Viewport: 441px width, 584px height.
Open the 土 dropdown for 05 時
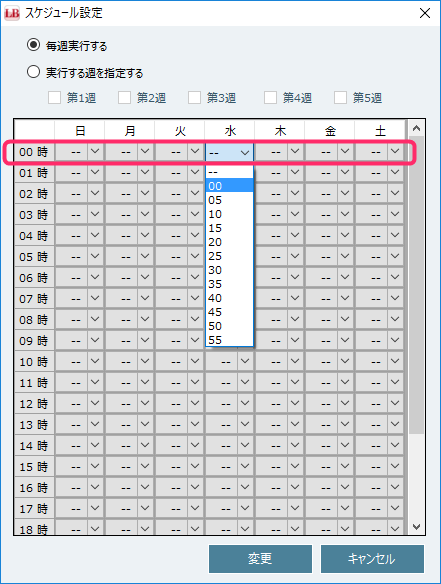[380, 257]
